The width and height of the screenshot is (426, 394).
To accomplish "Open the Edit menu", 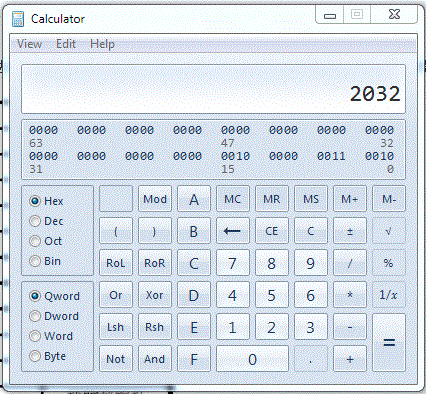I will point(66,44).
